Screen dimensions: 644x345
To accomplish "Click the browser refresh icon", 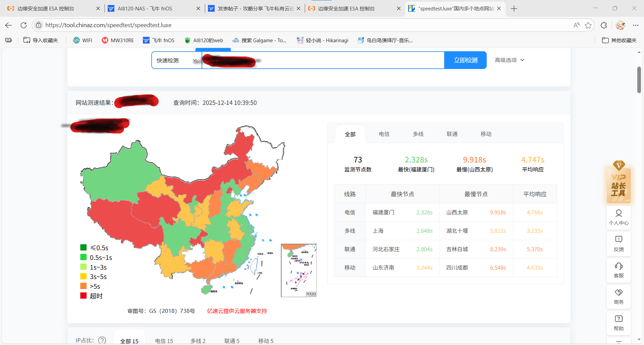I will (23, 25).
